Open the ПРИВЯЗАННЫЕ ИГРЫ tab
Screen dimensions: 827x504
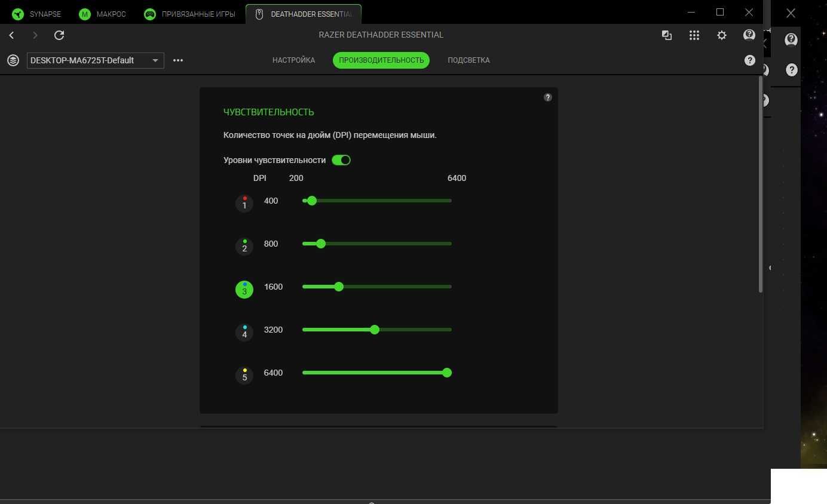(x=190, y=14)
